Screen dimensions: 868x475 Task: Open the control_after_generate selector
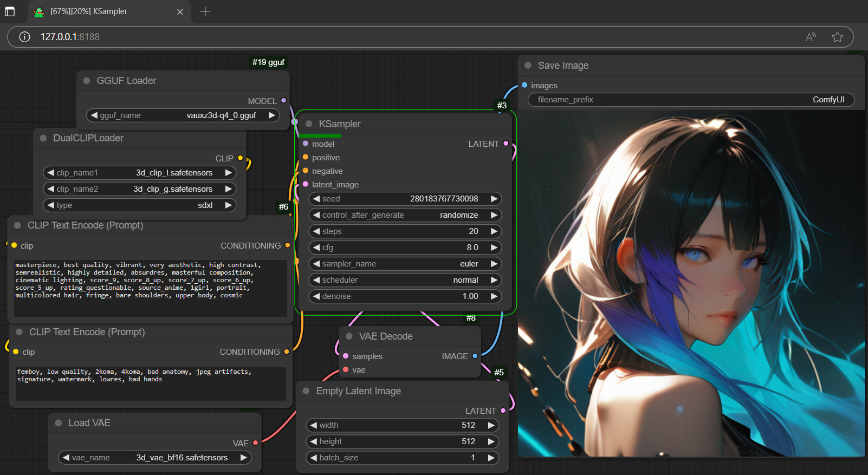(x=405, y=215)
